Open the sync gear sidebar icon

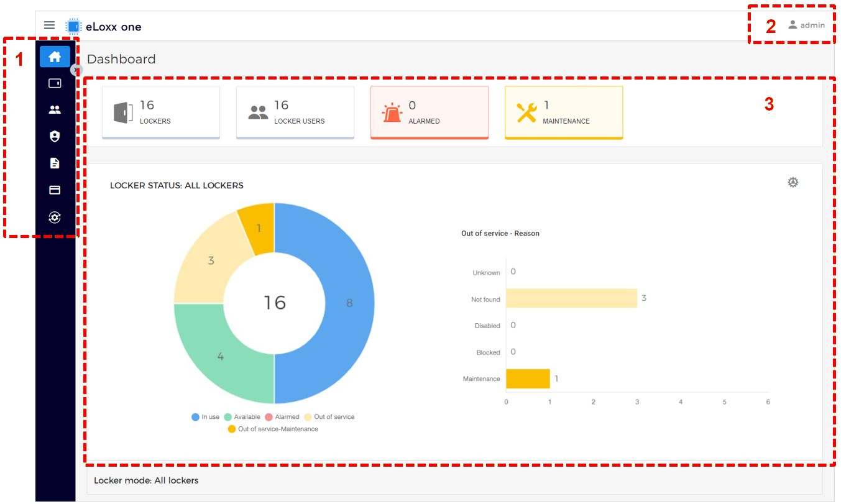click(55, 218)
